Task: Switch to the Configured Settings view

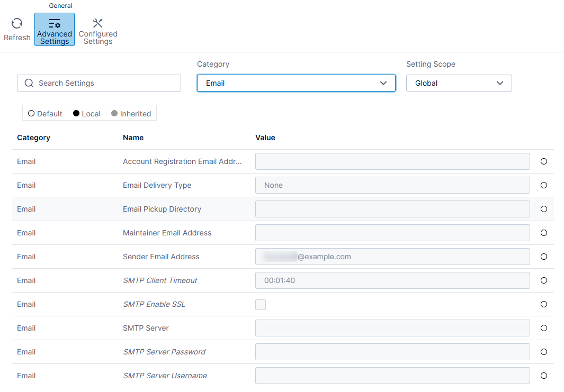Action: [x=97, y=29]
